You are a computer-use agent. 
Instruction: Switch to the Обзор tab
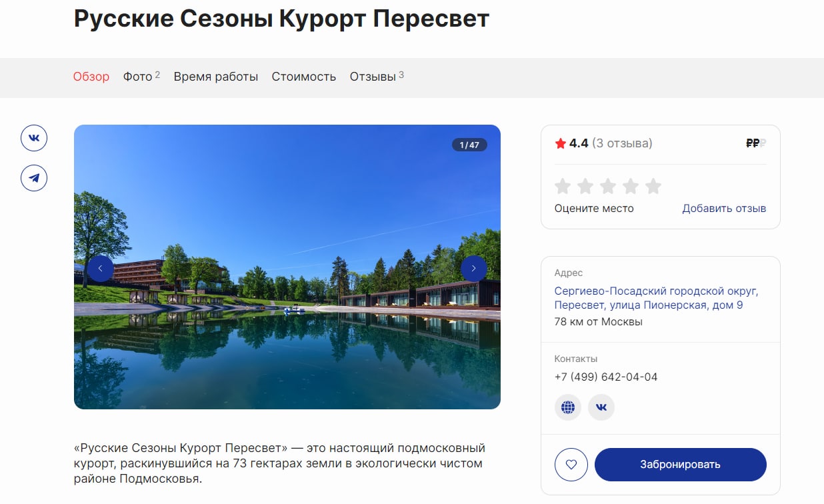[91, 77]
